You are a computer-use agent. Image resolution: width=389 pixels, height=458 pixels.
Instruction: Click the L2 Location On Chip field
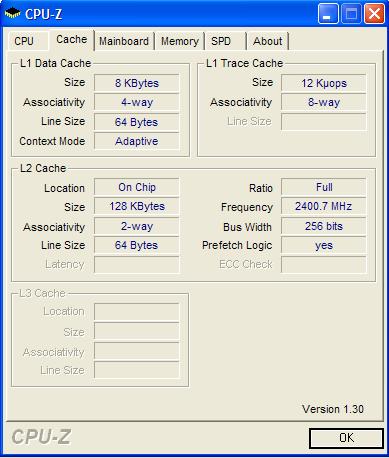(137, 187)
